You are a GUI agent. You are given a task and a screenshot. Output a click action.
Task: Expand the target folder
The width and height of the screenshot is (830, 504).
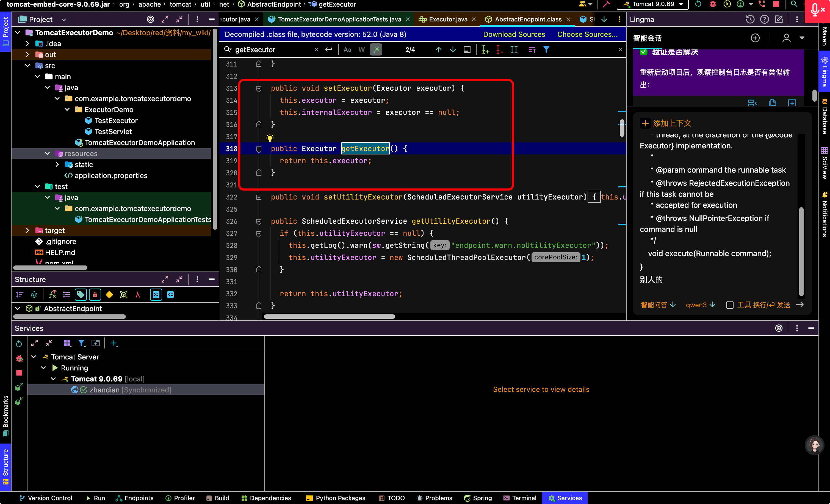point(28,231)
